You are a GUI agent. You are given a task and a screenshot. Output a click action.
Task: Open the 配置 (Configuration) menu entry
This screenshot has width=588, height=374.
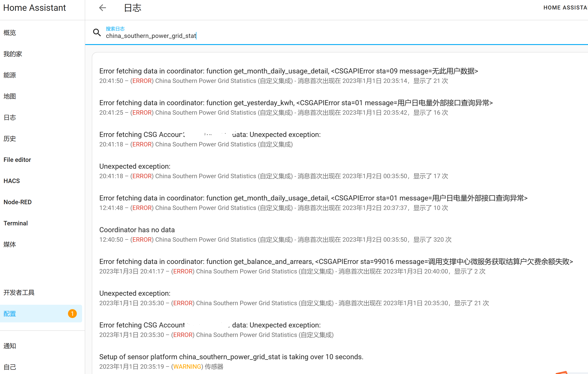point(9,314)
